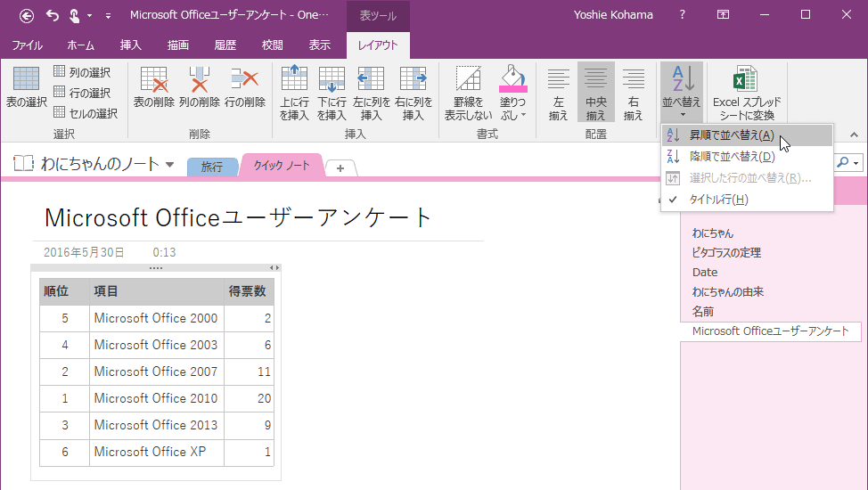Toggle touch/mouse mode icon
Viewport: 868px width, 490px height.
tap(74, 15)
